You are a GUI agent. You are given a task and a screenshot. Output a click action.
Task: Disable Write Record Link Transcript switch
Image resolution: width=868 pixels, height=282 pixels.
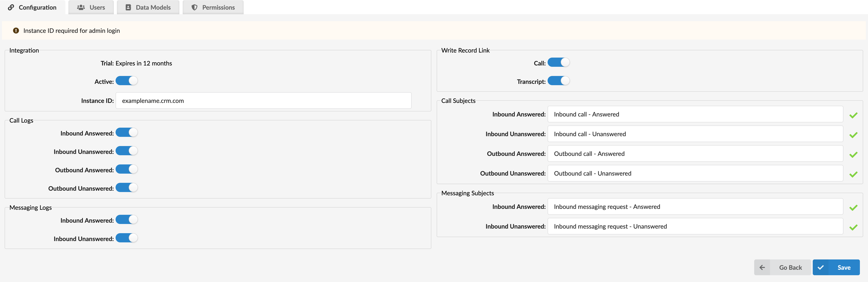tap(559, 81)
